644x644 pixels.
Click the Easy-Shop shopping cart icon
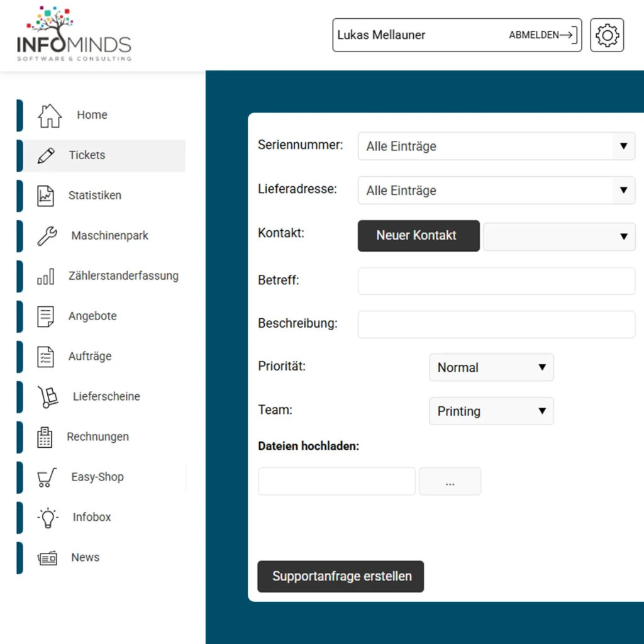click(x=47, y=477)
